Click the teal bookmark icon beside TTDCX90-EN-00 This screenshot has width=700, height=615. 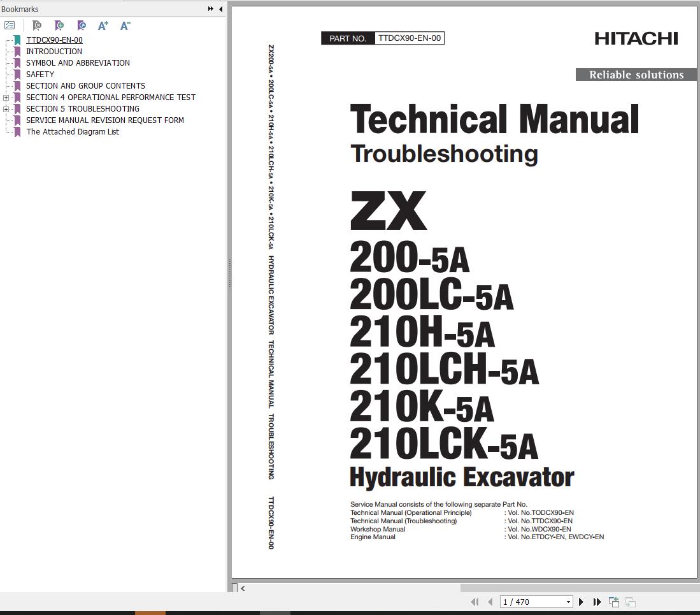(17, 40)
